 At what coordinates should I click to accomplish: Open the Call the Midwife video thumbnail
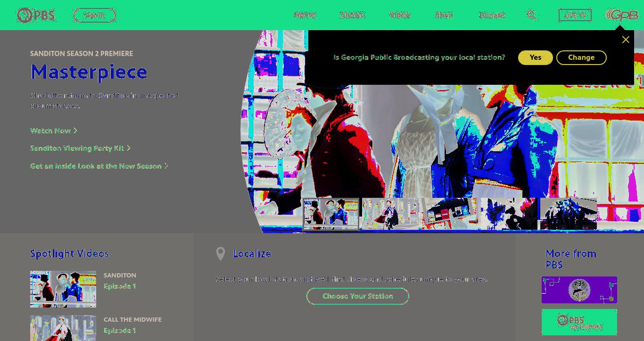(63, 328)
